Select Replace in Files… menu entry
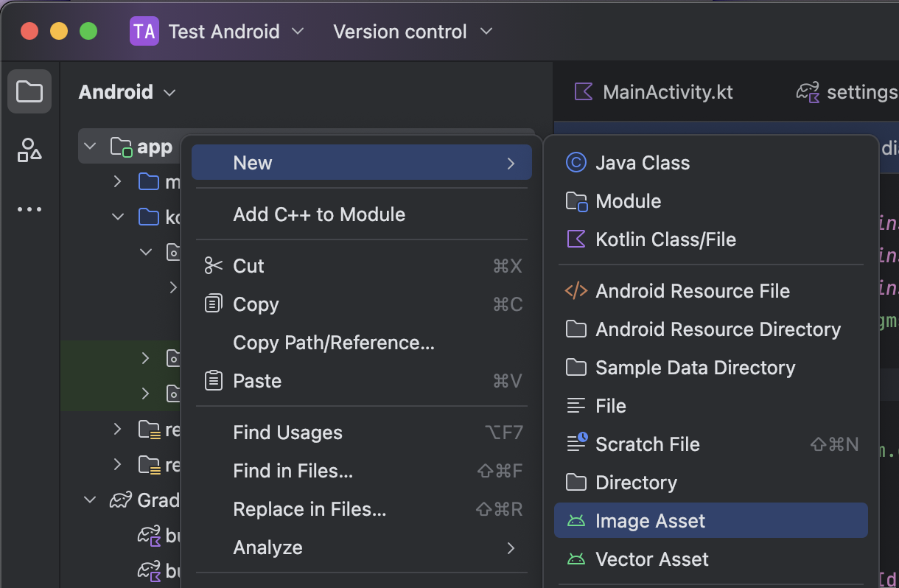This screenshot has width=899, height=588. tap(362, 509)
